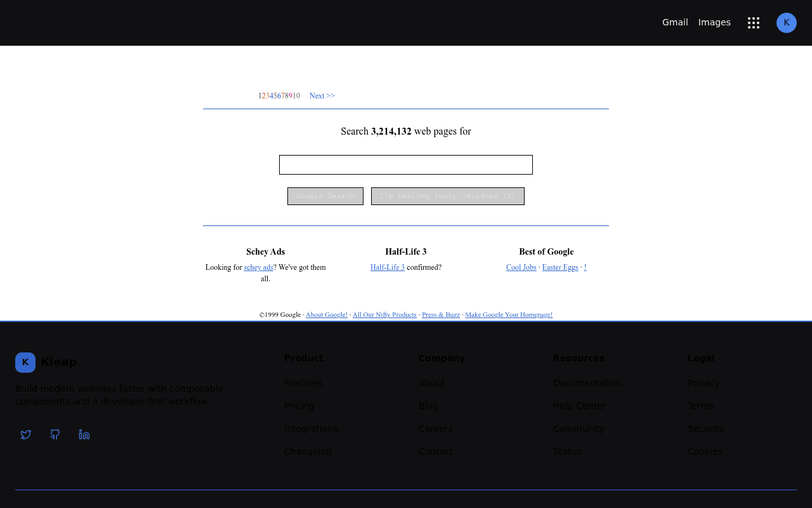
Task: Open the Contact footer link
Action: tap(436, 451)
